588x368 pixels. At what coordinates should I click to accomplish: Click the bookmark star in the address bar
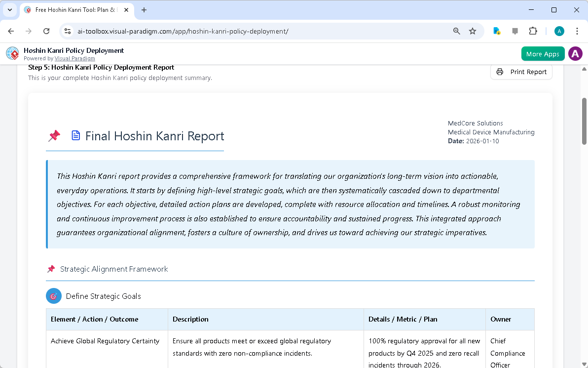pyautogui.click(x=473, y=31)
